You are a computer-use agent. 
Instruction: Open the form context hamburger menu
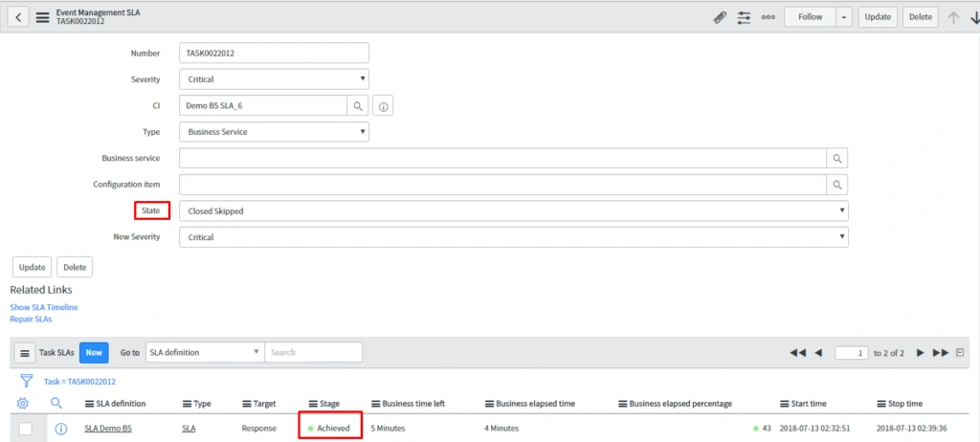43,17
